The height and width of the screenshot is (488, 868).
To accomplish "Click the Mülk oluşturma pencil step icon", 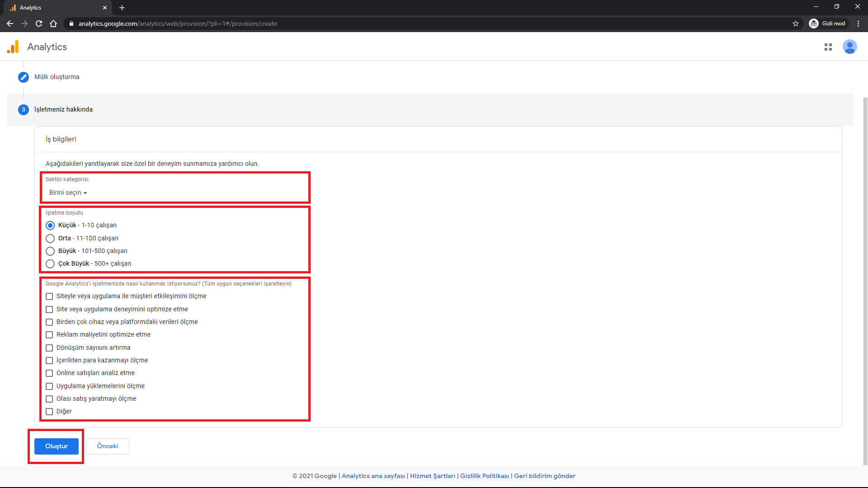I will [x=24, y=77].
